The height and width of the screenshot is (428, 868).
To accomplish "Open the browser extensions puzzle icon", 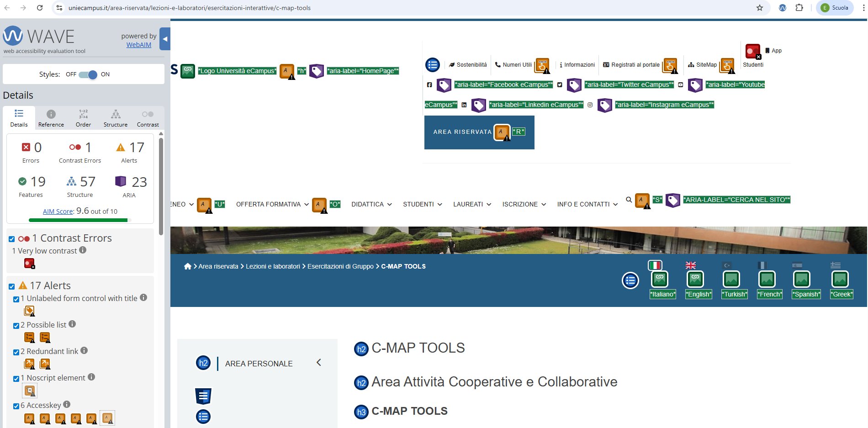I will tap(799, 8).
